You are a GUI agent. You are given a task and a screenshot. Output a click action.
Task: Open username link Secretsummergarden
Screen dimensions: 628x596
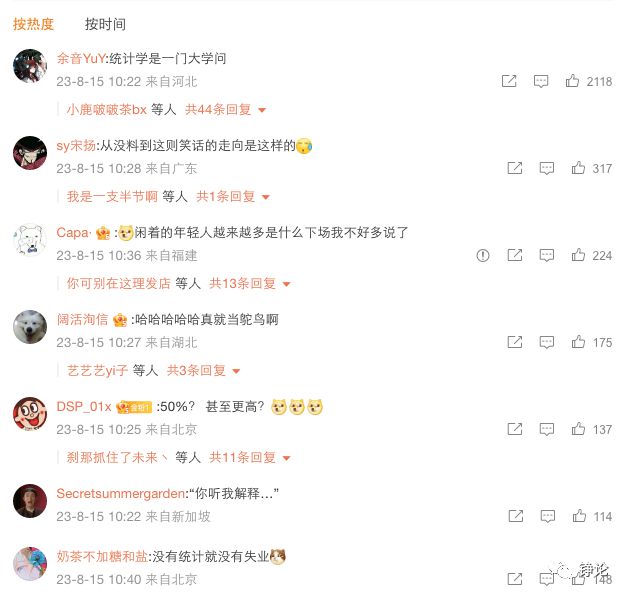click(x=121, y=493)
